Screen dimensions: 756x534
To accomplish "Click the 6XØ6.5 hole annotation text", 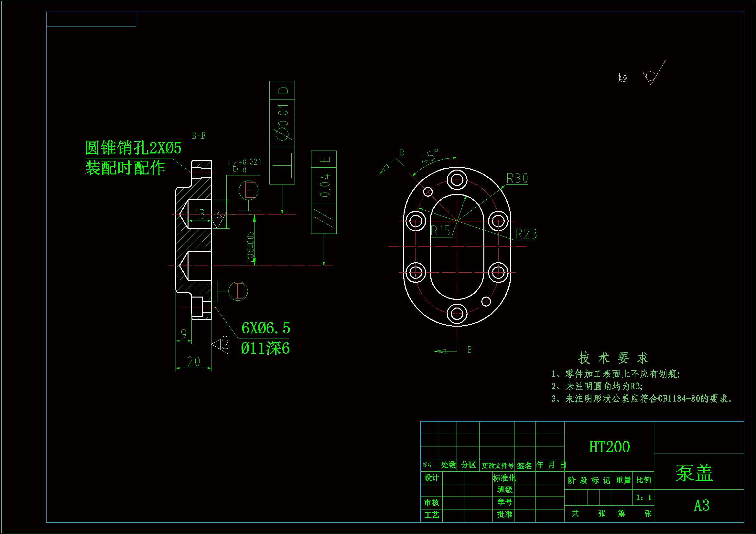I will [265, 328].
